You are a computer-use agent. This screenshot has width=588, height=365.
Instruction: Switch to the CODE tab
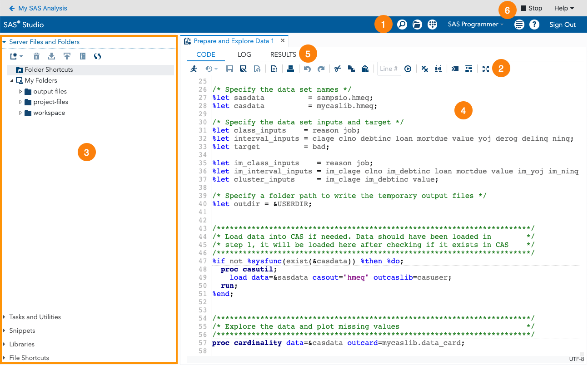[x=206, y=54]
